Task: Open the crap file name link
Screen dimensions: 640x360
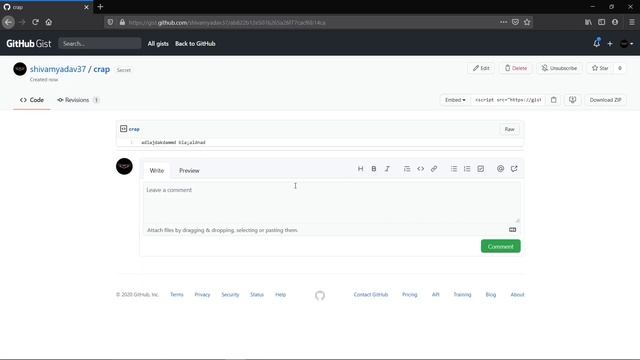Action: coord(134,129)
